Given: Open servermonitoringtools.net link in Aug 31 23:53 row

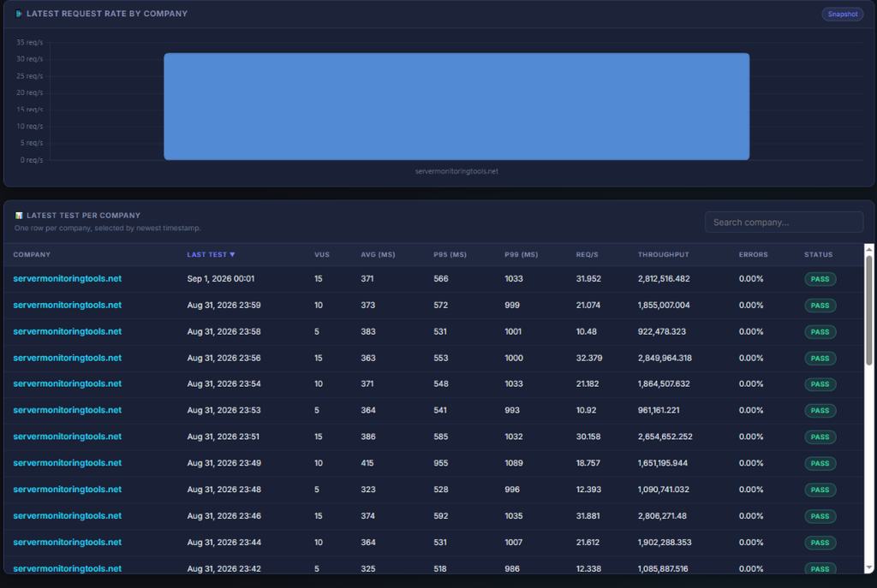Looking at the screenshot, I should click(67, 410).
